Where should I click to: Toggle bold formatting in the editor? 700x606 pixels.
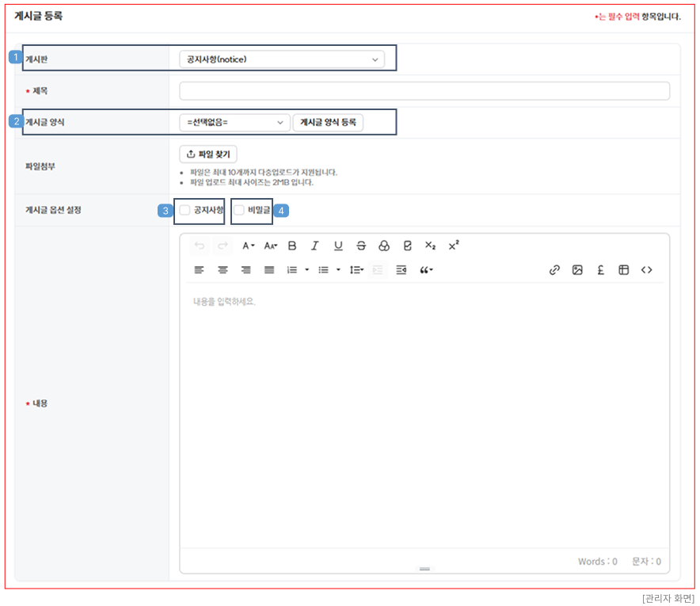coord(292,246)
